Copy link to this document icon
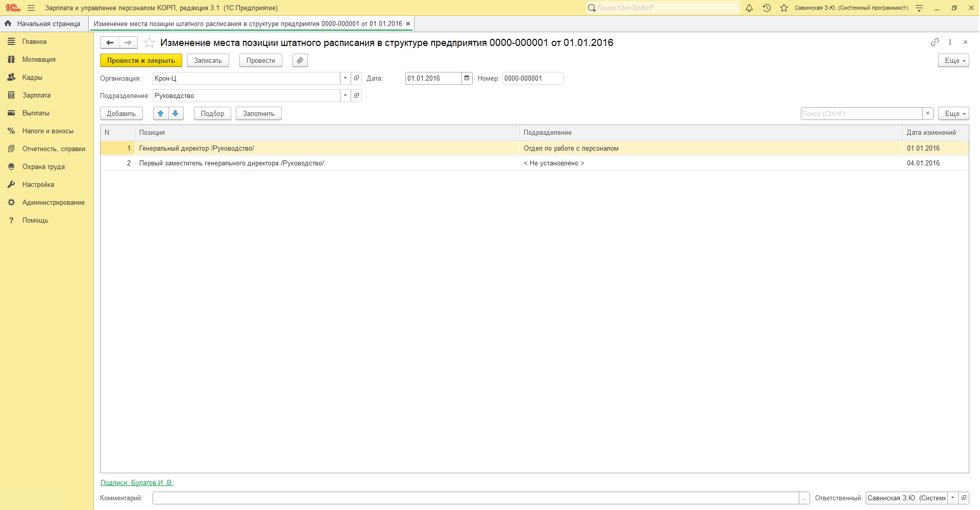Image resolution: width=980 pixels, height=510 pixels. click(x=935, y=42)
